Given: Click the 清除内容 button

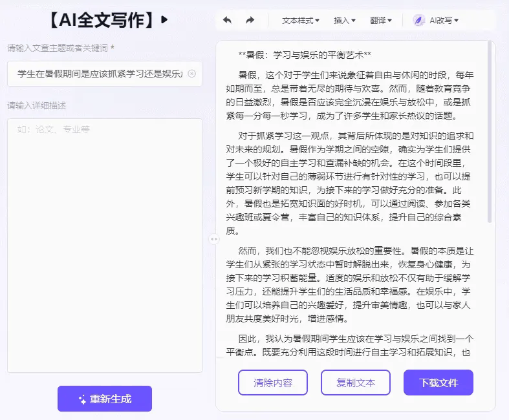Looking at the screenshot, I should [273, 383].
